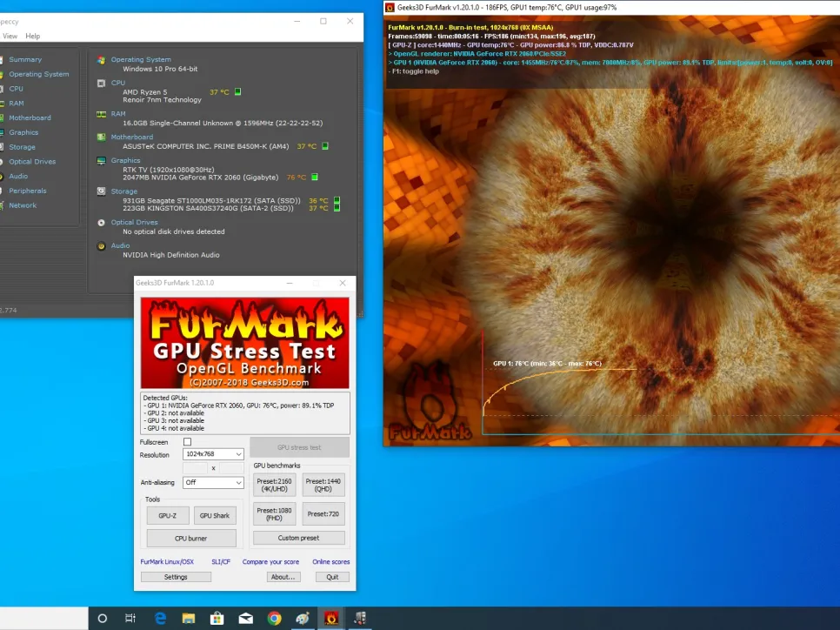Open the Anti-aliasing dropdown set to Off

[213, 483]
